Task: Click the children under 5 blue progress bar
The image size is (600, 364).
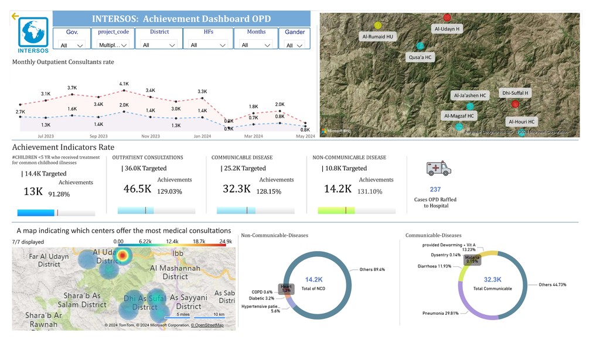Action: tap(56, 212)
